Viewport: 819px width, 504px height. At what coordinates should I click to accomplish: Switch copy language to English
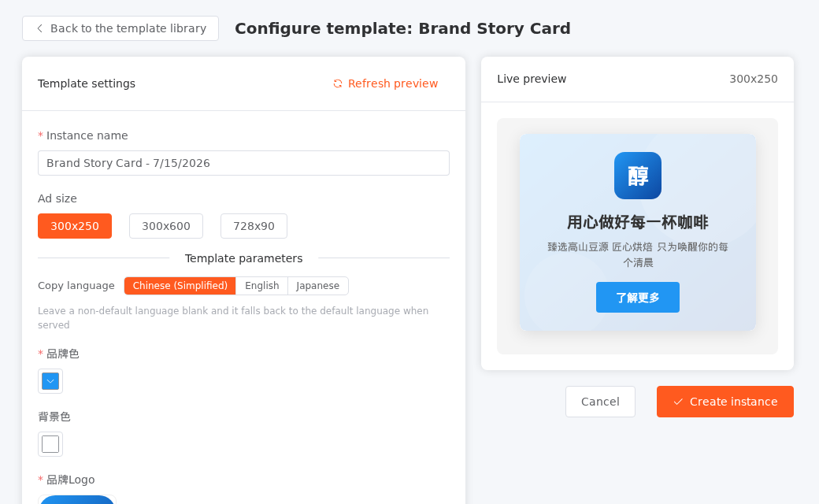click(261, 286)
